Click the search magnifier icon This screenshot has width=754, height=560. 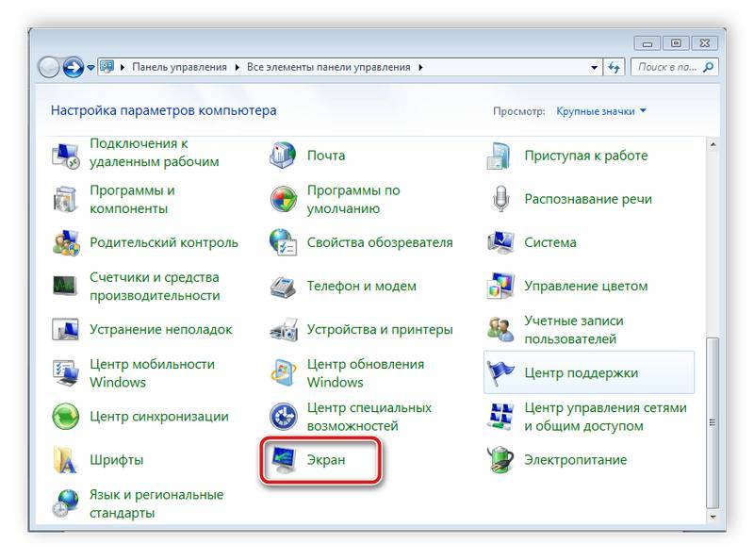coord(709,67)
